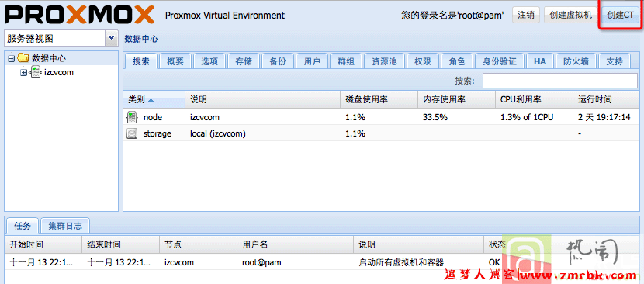Viewport: 644px width, 284px height.
Task: Click the task log 说明 column header
Action: 418,244
